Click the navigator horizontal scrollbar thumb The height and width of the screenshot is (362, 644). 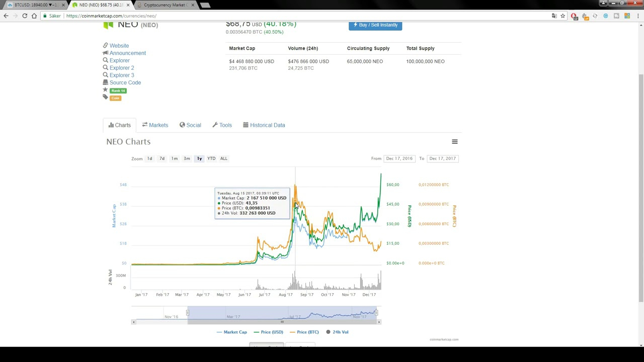point(282,322)
